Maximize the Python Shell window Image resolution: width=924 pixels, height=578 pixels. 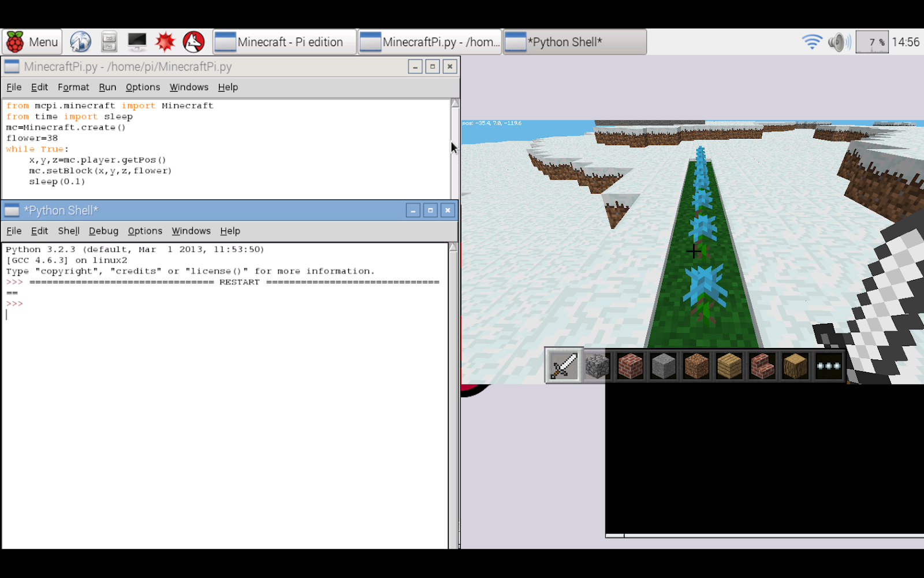pos(430,210)
